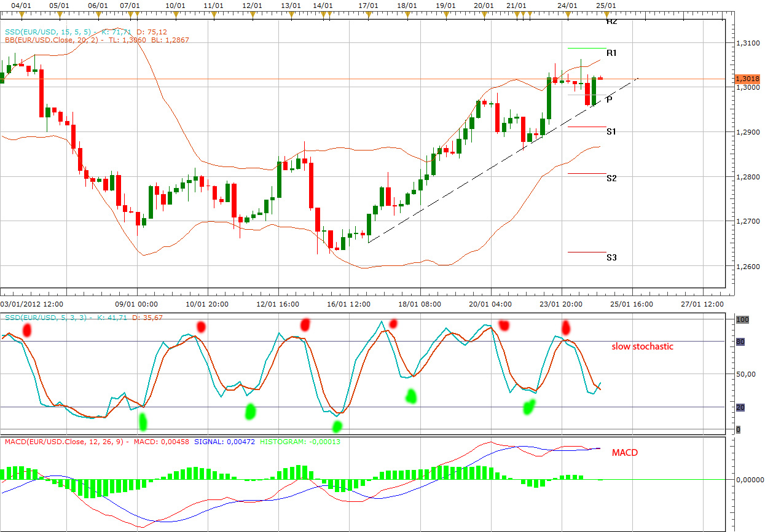Click the 10/01 20:00 time label

coord(208,303)
